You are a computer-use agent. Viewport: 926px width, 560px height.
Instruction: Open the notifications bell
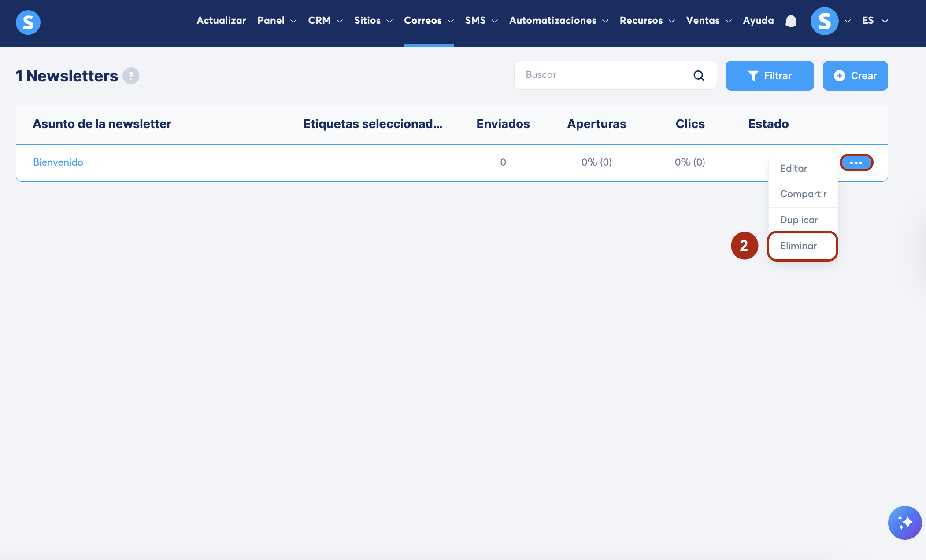tap(791, 21)
